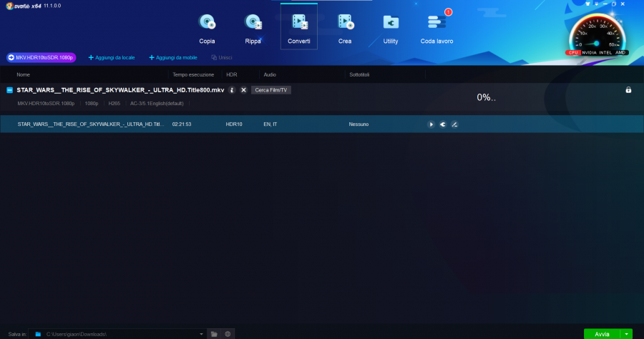Screen dimensions: 644x339
Task: Click the Unisci merge button
Action: coord(222,57)
